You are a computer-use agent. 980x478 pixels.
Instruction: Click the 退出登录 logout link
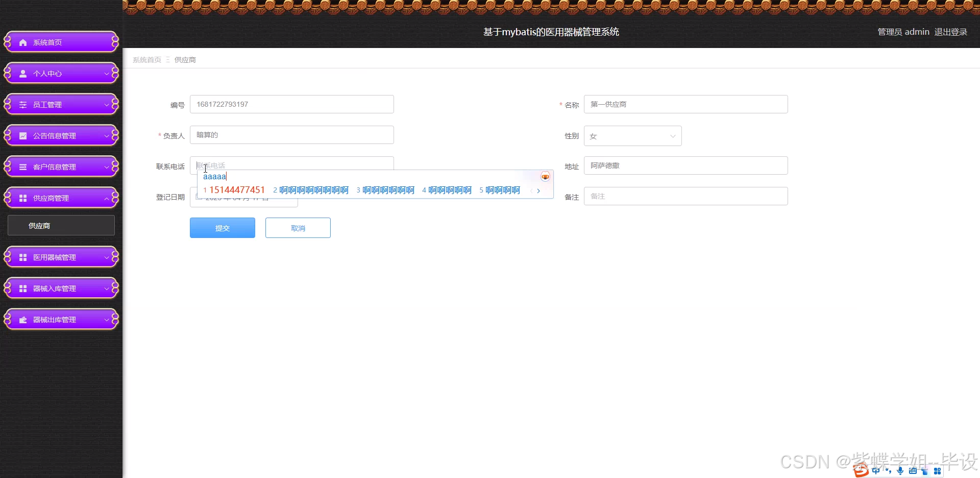coord(951,32)
